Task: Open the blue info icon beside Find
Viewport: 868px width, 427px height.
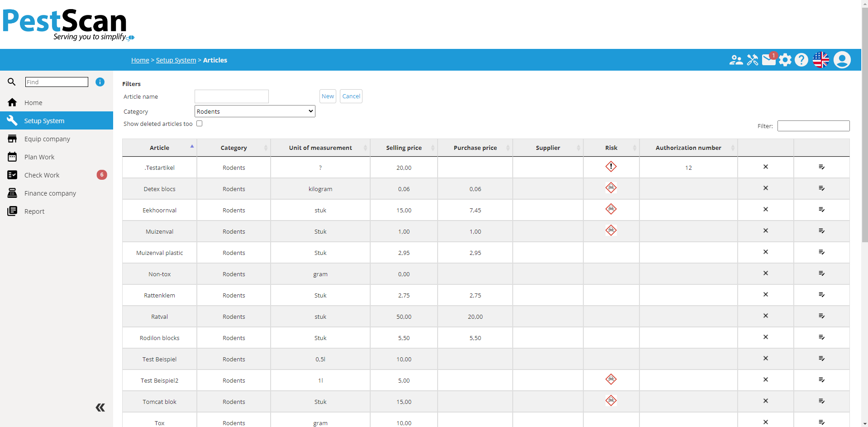Action: (x=100, y=82)
